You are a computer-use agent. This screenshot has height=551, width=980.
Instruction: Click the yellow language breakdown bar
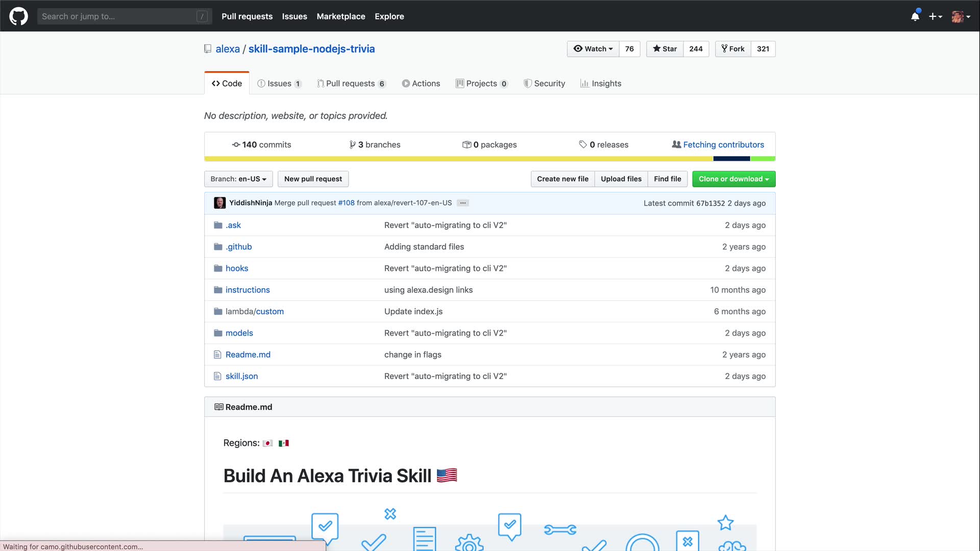[458, 159]
